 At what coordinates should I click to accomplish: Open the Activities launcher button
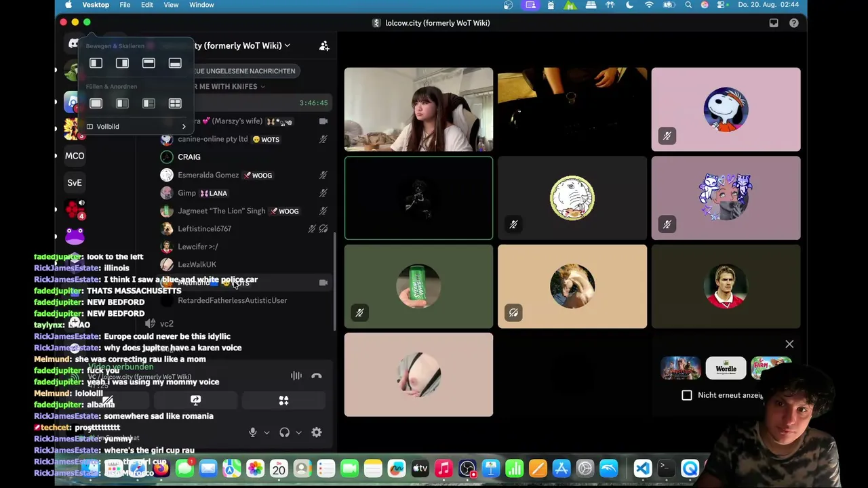click(x=283, y=401)
